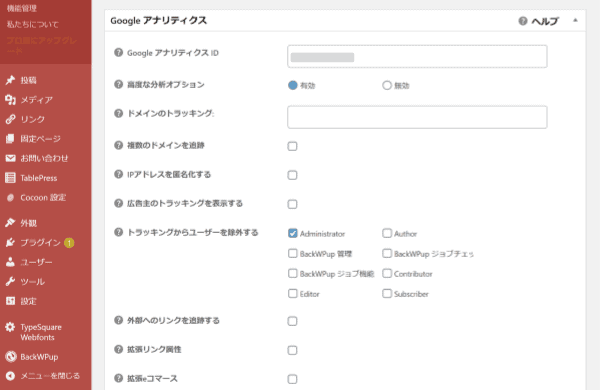Viewport: 600px width, 390px height.
Task: Enable 拡張リンク属性 checkbox
Action: [x=292, y=350]
